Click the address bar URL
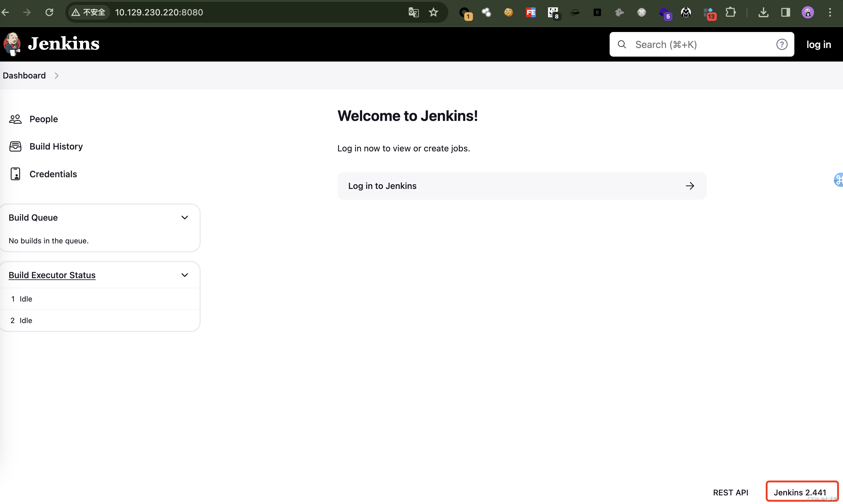Viewport: 843px width, 504px height. 159,13
